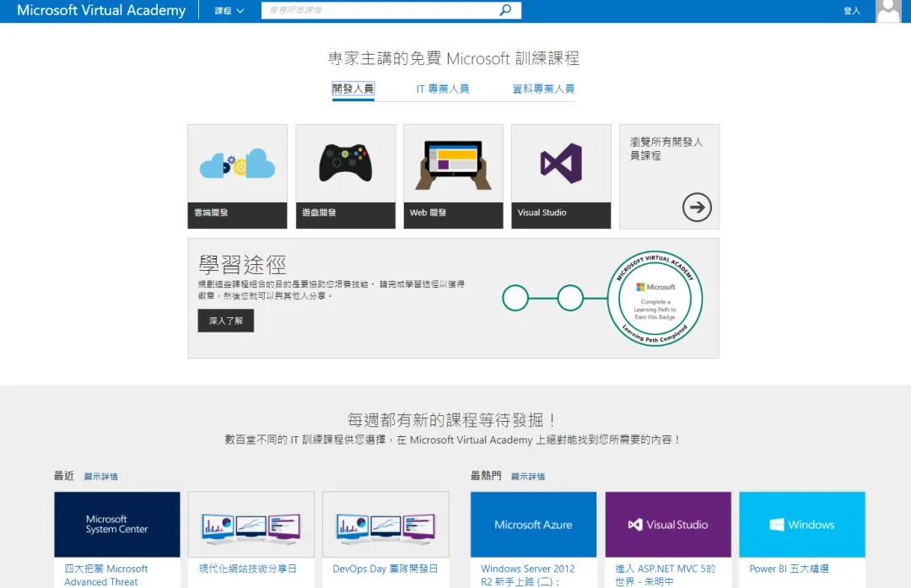The width and height of the screenshot is (911, 588).
Task: Open the 進入 ASP.NET MVC 5的世界 link
Action: tap(666, 575)
